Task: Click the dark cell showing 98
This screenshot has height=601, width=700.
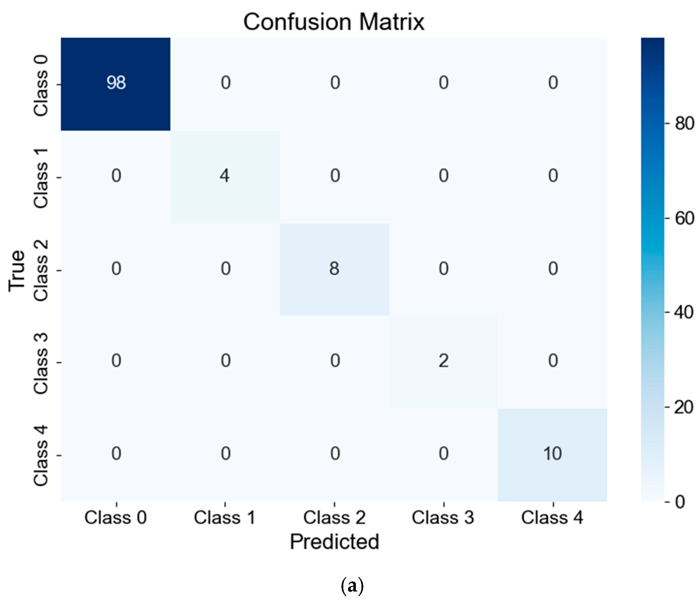Action: point(116,83)
